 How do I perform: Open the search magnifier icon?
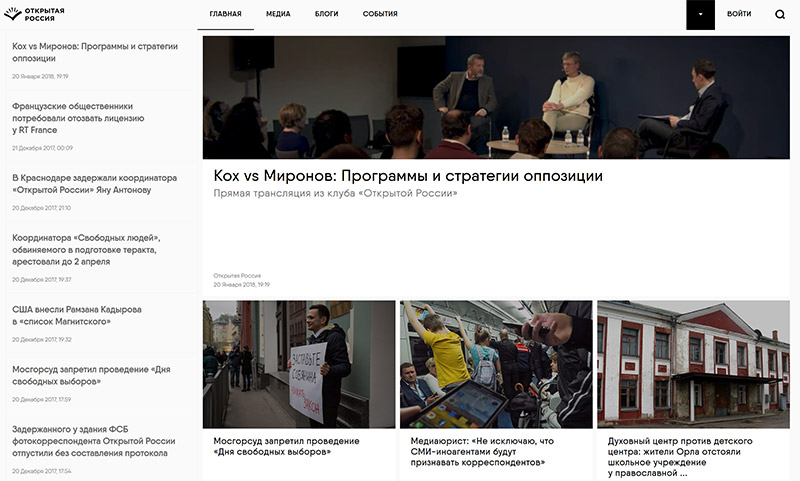tap(780, 14)
